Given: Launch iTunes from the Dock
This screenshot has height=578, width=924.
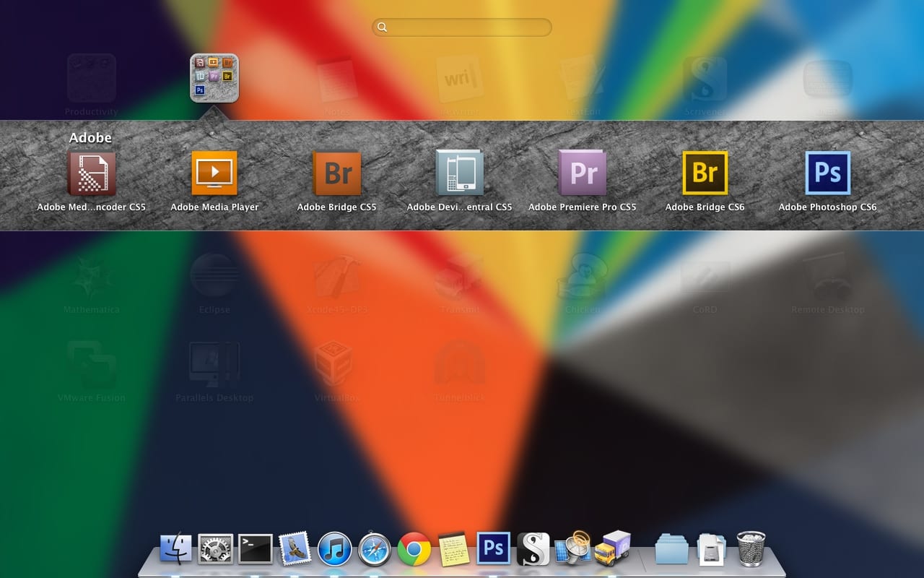Looking at the screenshot, I should [334, 550].
